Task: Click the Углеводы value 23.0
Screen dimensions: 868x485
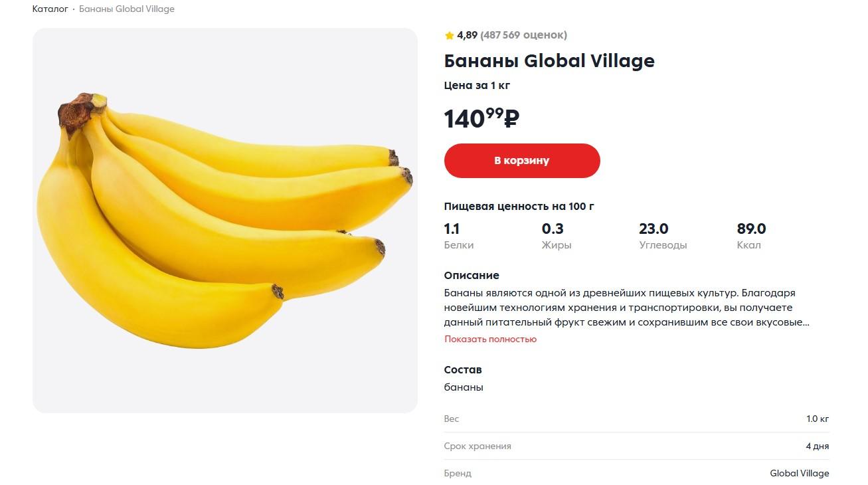Action: coord(653,229)
